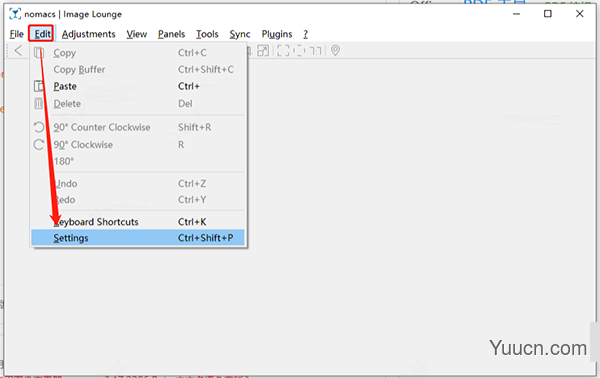This screenshot has width=600, height=378.
Task: Maximize the nomacs window
Action: click(x=548, y=14)
